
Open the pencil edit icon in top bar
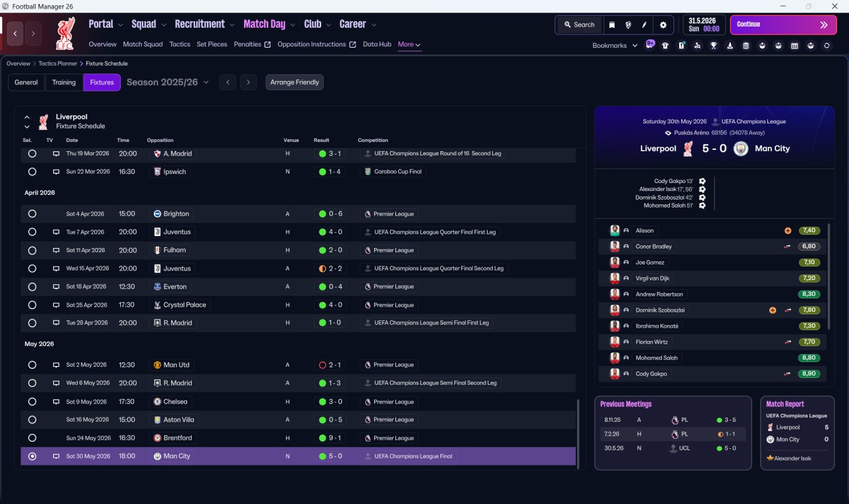tap(644, 25)
